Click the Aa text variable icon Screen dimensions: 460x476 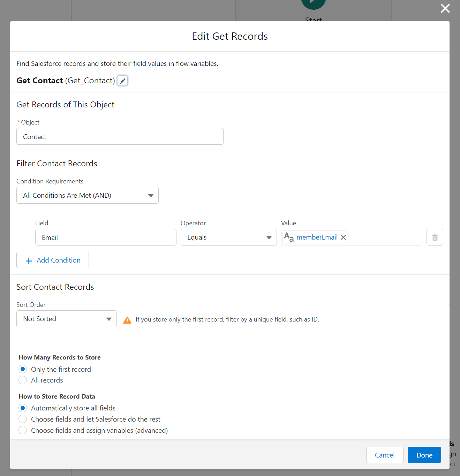pos(289,237)
